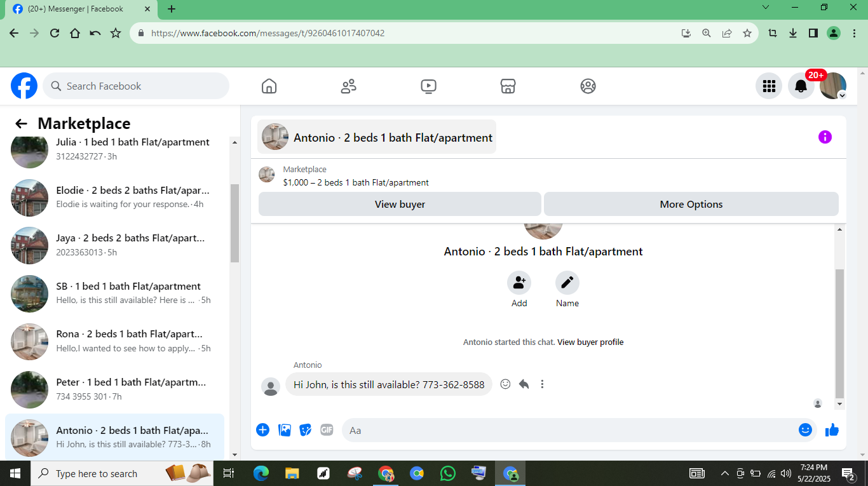
Task: Open emoji picker in message field
Action: (805, 430)
